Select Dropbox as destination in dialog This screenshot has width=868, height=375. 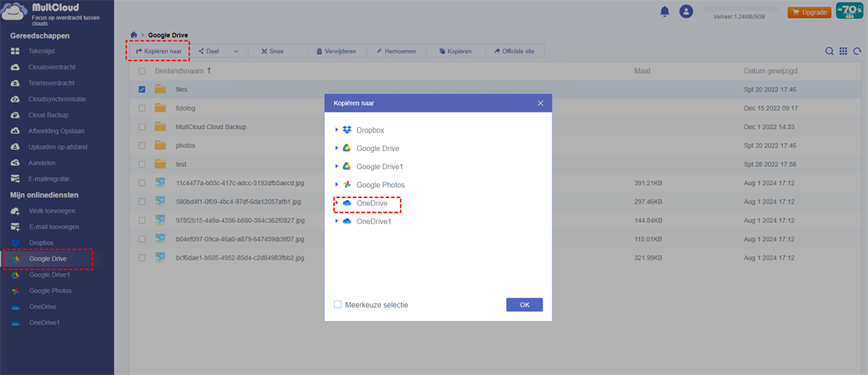(x=370, y=130)
